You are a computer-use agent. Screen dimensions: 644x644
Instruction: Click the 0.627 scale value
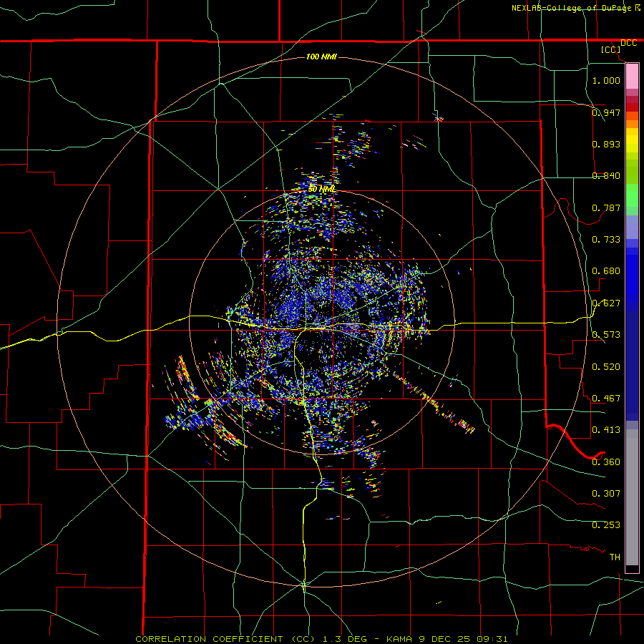click(x=606, y=303)
